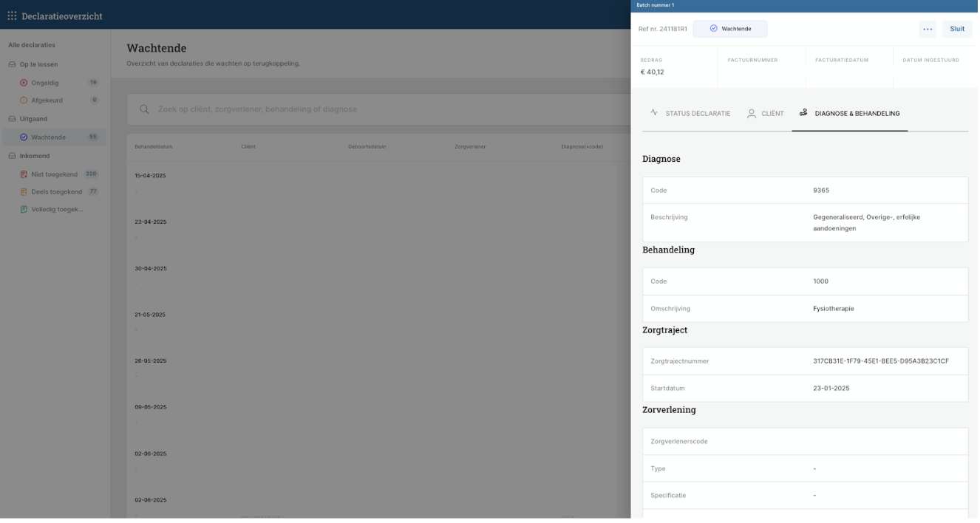Open Volledig toegekend declarations
The width and height of the screenshot is (980, 523).
click(x=56, y=210)
